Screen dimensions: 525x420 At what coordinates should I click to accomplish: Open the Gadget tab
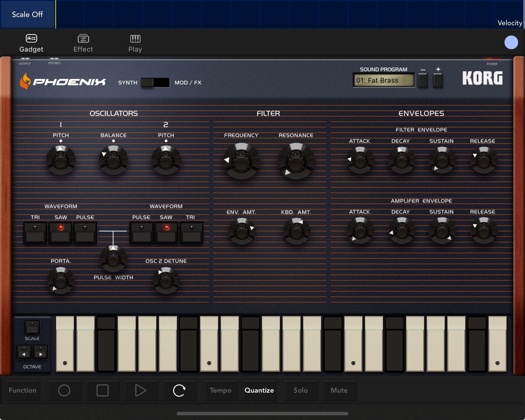31,43
